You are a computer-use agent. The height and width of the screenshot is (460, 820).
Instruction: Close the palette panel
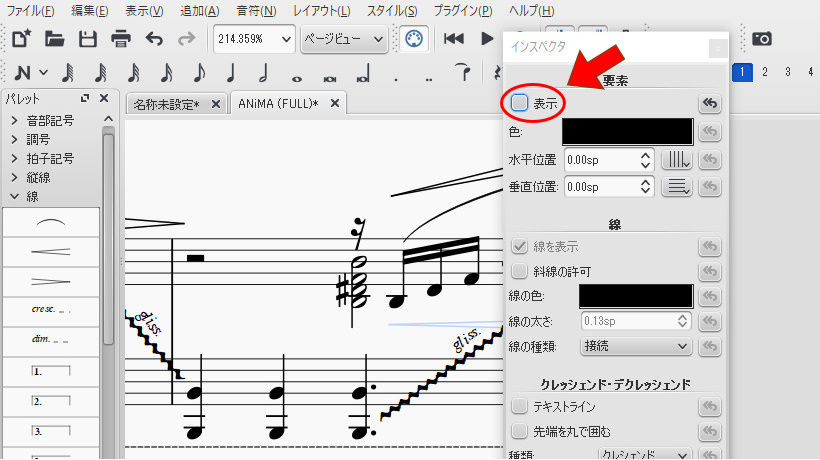(104, 98)
